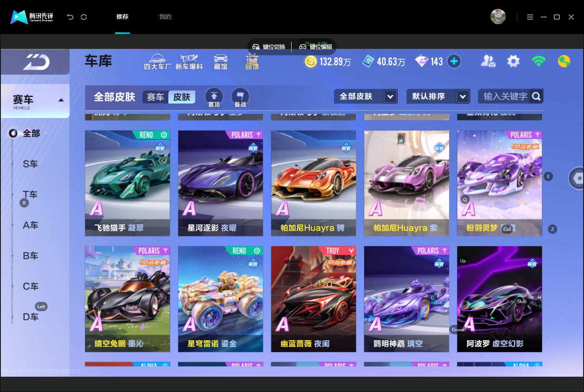Open the 四大车厂 icon
584x392 pixels.
[157, 62]
